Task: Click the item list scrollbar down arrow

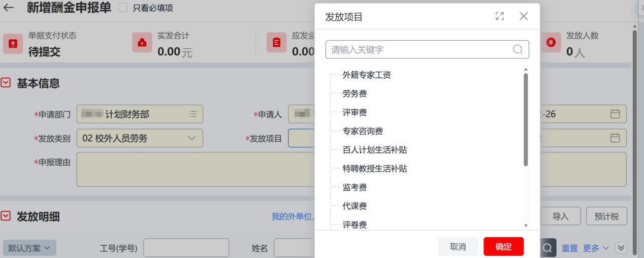Action: [x=526, y=225]
